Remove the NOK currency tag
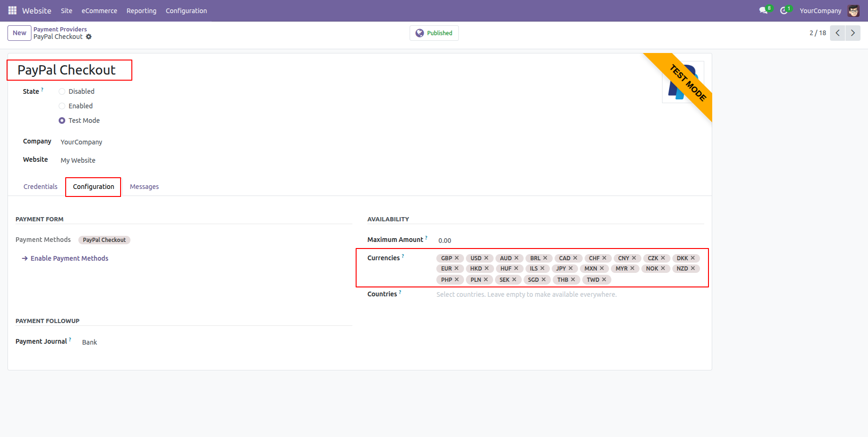The width and height of the screenshot is (868, 437). click(663, 268)
